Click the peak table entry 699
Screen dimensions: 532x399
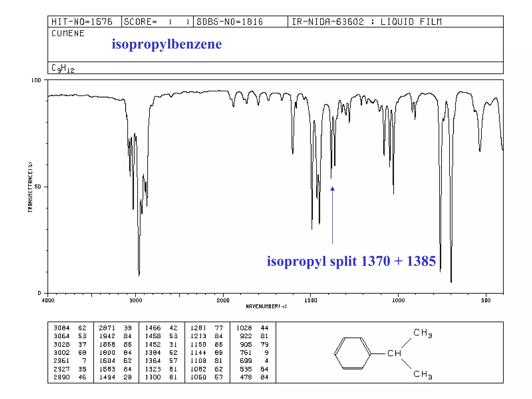(x=246, y=361)
